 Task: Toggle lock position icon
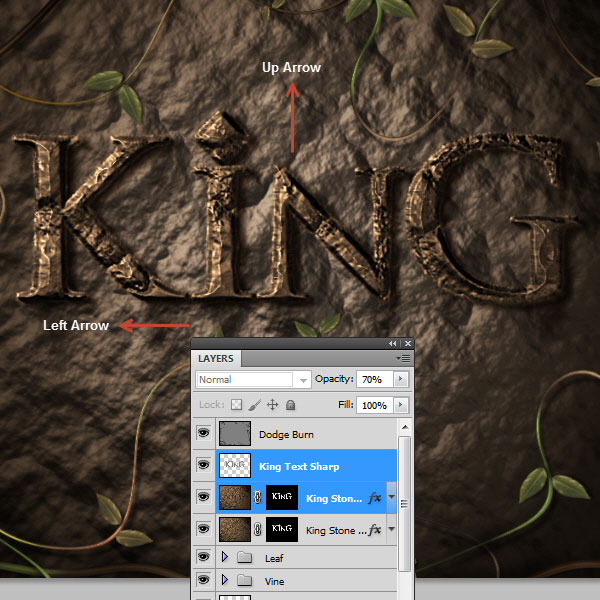tap(272, 405)
